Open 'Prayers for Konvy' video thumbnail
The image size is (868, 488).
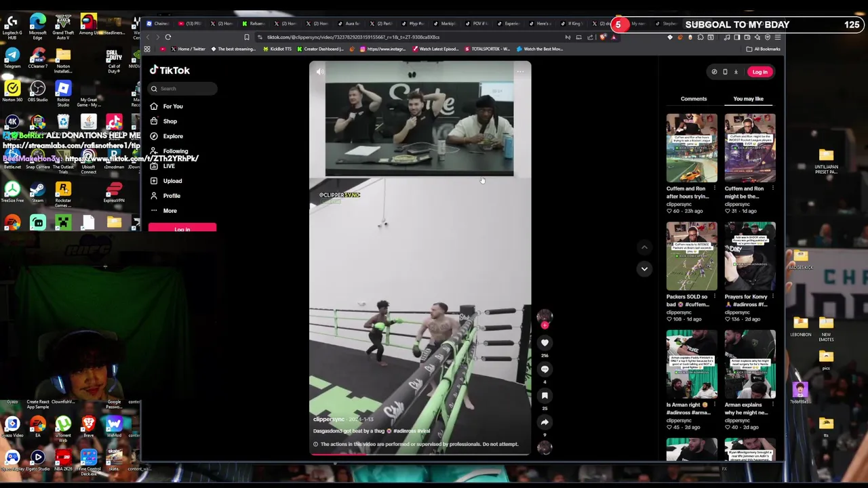point(749,256)
